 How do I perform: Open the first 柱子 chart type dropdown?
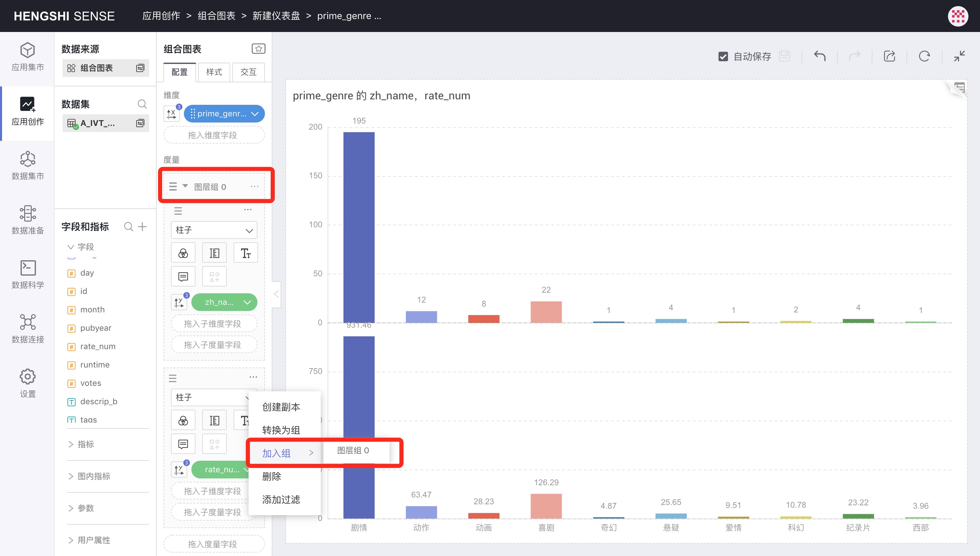[x=214, y=230]
